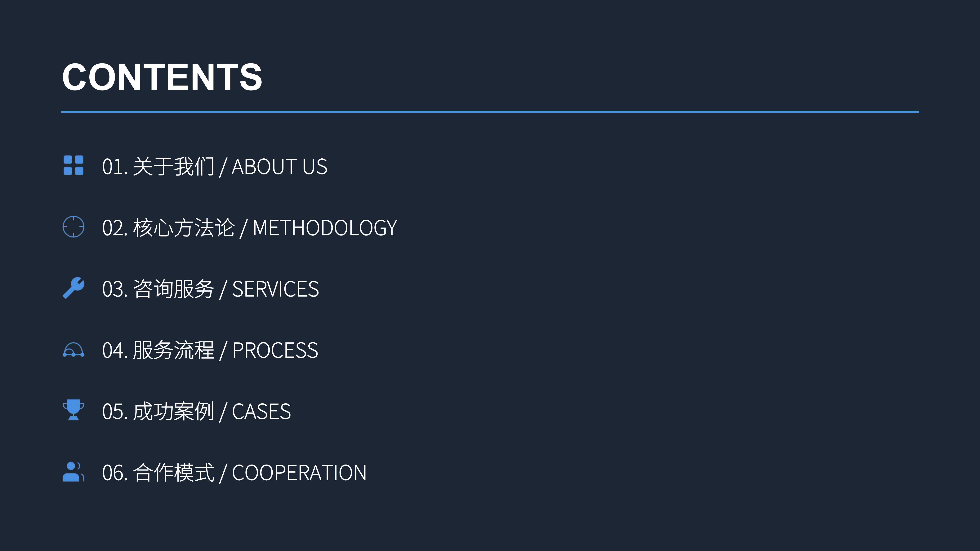Click the trophy icon

click(x=73, y=410)
